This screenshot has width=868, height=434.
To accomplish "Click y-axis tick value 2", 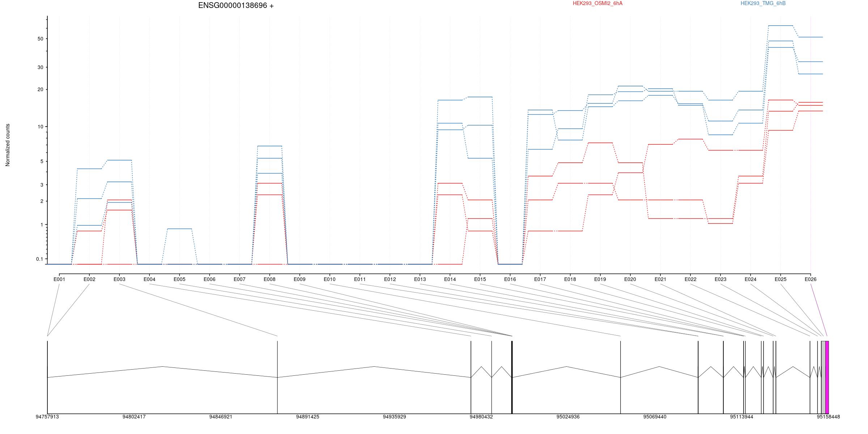I will coord(42,201).
